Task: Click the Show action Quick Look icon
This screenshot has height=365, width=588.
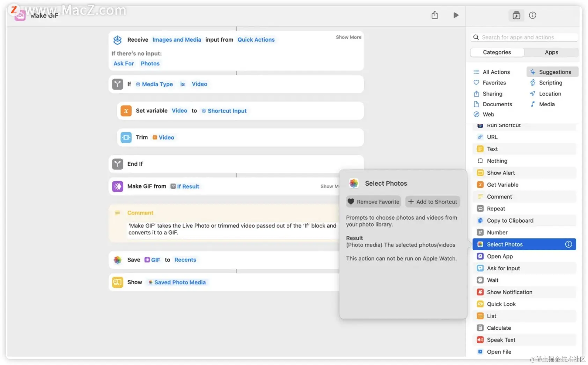Action: click(118, 282)
